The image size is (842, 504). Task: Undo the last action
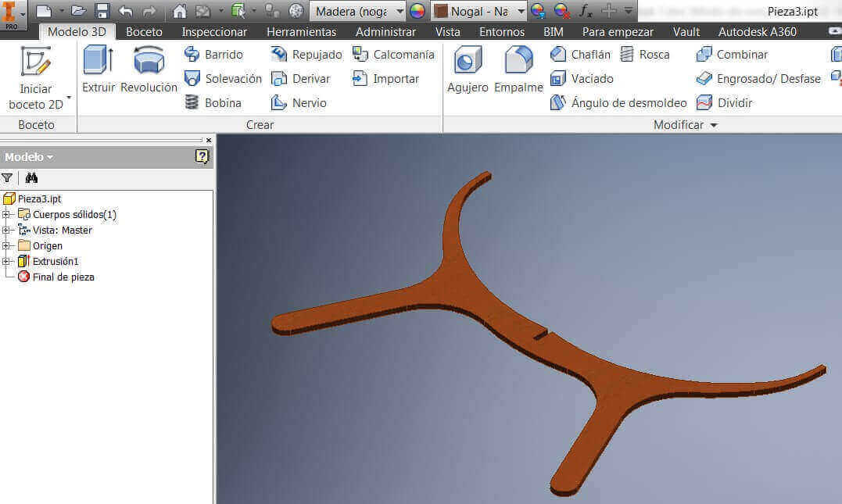[126, 11]
